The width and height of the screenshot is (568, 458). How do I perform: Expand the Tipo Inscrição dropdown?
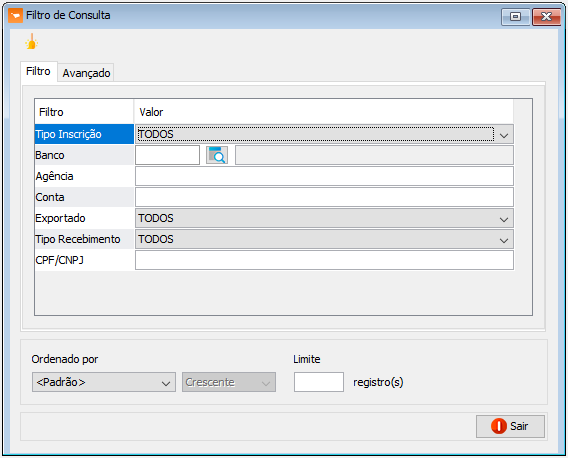[504, 135]
